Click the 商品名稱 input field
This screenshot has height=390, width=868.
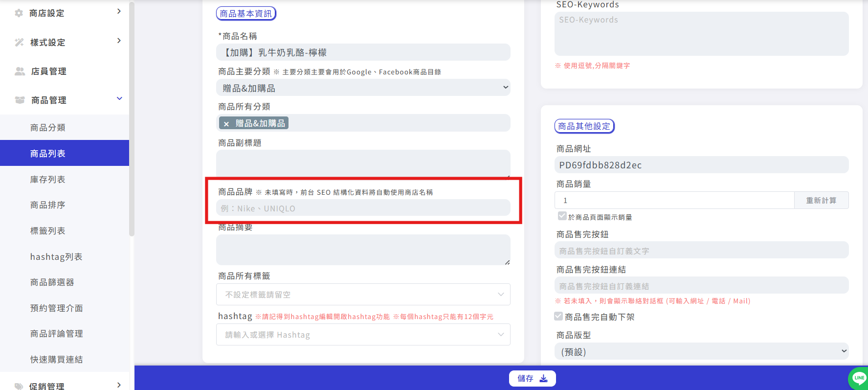tap(363, 52)
